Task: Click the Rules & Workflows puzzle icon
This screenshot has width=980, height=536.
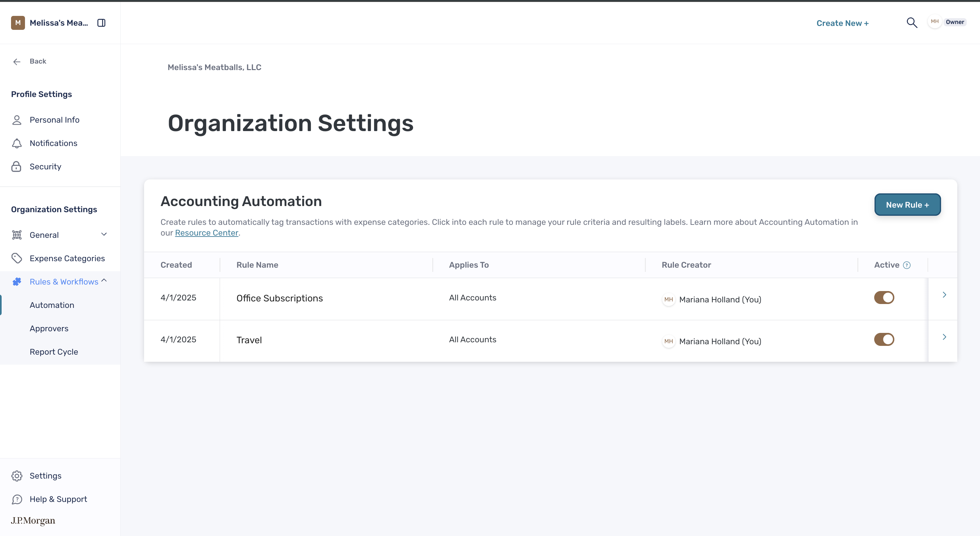Action: tap(17, 282)
